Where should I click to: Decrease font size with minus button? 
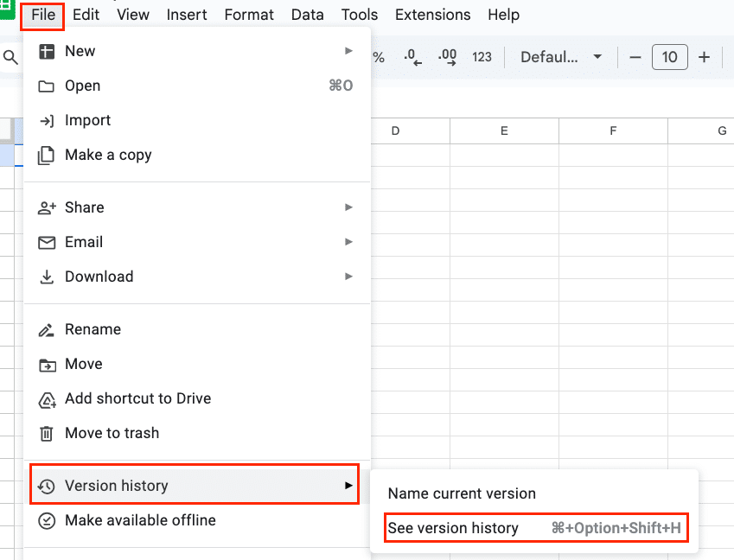coord(635,57)
